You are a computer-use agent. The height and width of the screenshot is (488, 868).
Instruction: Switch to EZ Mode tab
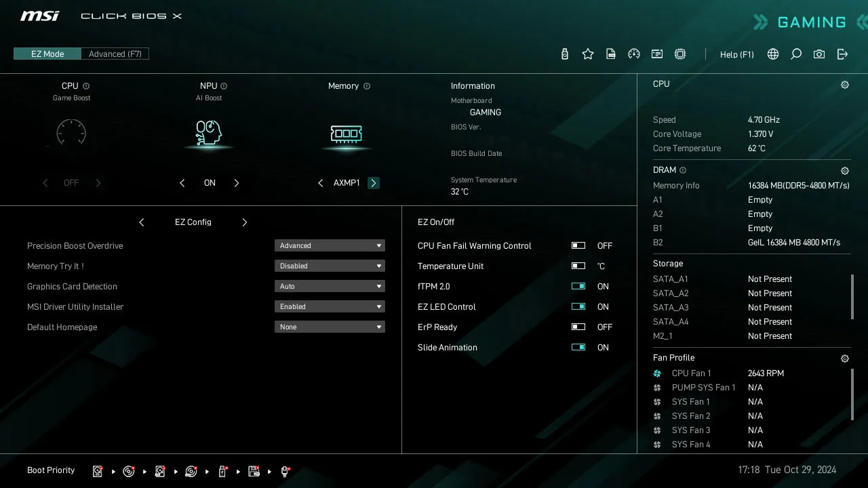point(47,54)
